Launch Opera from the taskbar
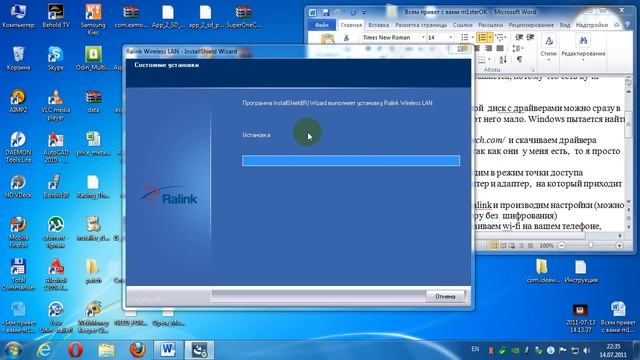640x360 pixels. (x=76, y=350)
